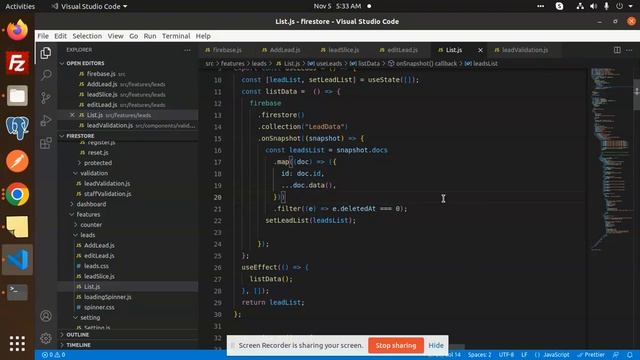Expand the Outline section
This screenshot has width=640, height=360.
78,335
